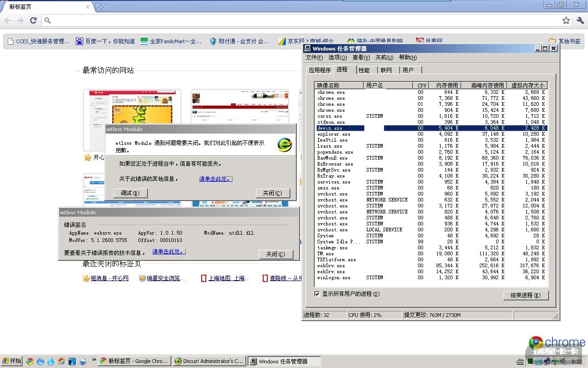This screenshot has height=368, width=588.
Task: Open the first most-visited site thumbnail
Action: click(x=132, y=120)
